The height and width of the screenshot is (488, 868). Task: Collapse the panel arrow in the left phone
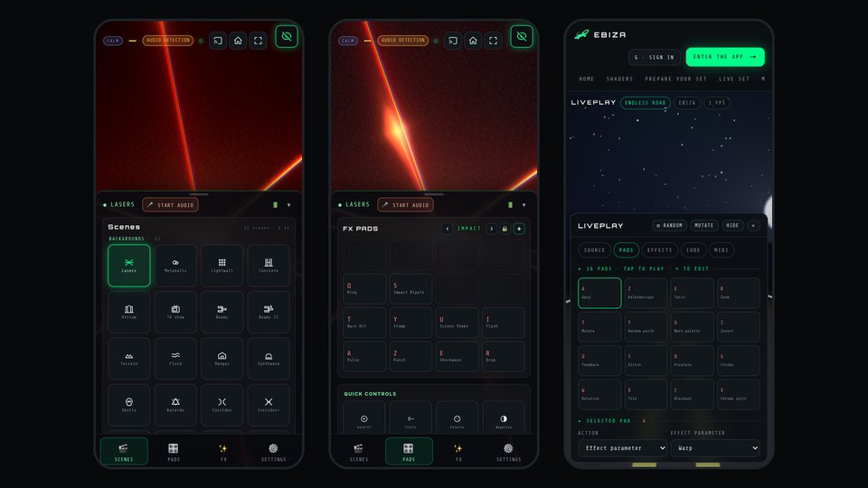pos(289,205)
